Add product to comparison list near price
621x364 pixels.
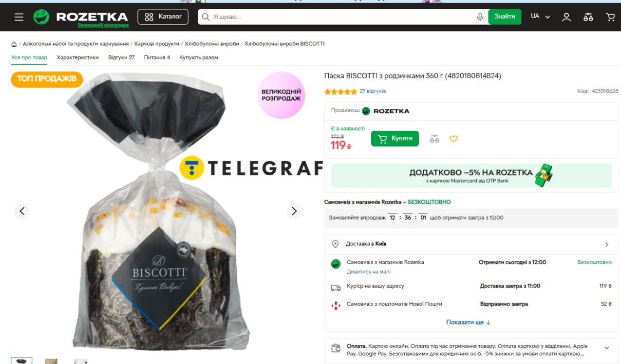pyautogui.click(x=434, y=139)
